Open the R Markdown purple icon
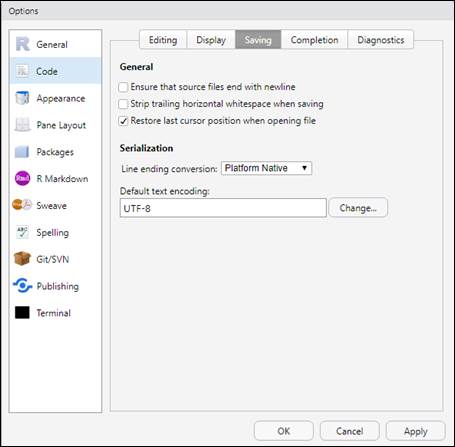Viewport: 455px width, 447px height. coord(22,178)
